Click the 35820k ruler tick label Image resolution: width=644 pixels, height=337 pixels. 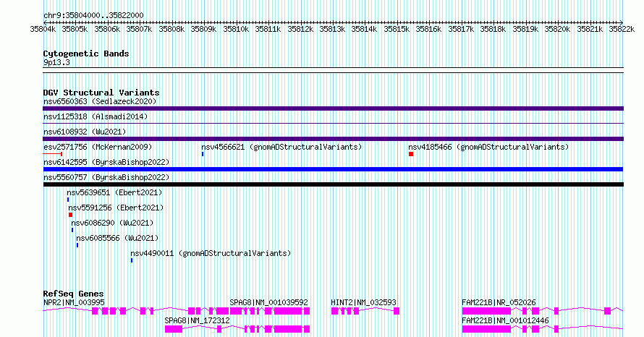click(557, 29)
